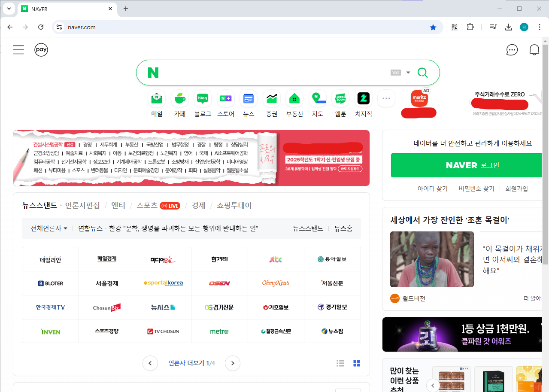Open the notifications bell
The width and height of the screenshot is (549, 392).
534,50
